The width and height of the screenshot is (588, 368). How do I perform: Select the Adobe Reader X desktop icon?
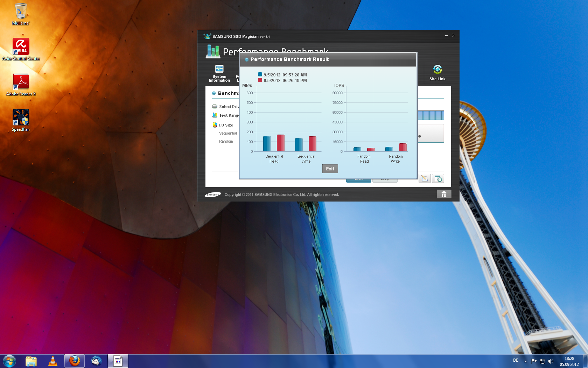tap(21, 85)
